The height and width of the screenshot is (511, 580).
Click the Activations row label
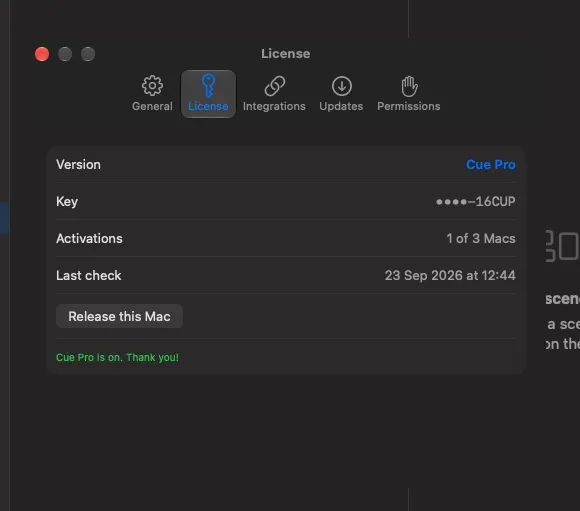89,239
